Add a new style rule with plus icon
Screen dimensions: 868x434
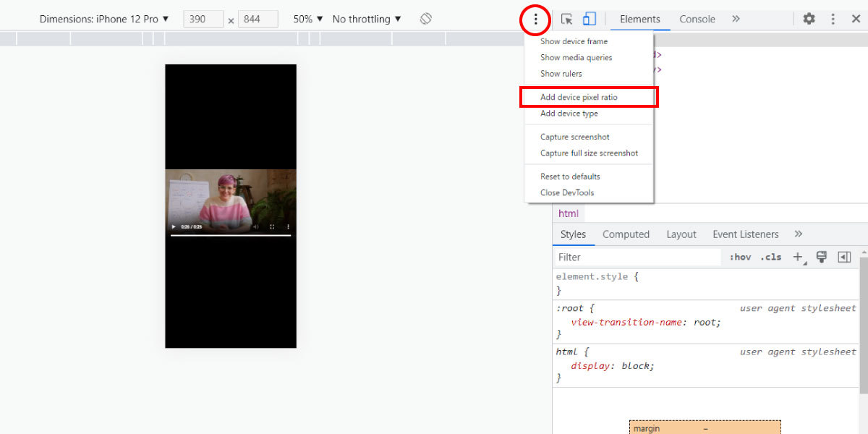click(x=799, y=257)
